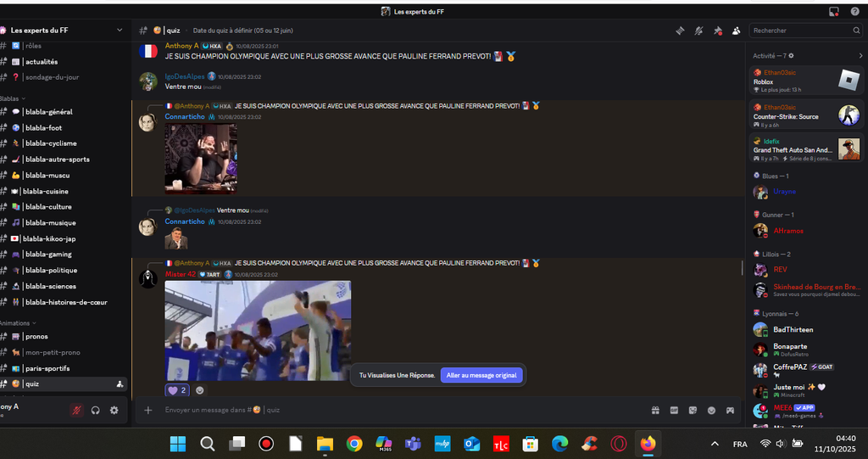
Task: Open Activité settings gear icon
Action: pyautogui.click(x=791, y=56)
